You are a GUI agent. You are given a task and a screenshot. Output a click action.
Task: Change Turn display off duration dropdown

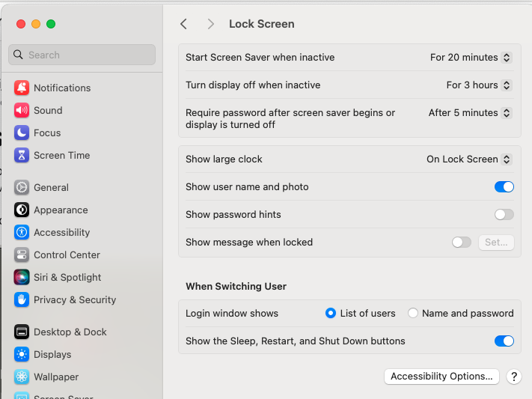(x=479, y=85)
